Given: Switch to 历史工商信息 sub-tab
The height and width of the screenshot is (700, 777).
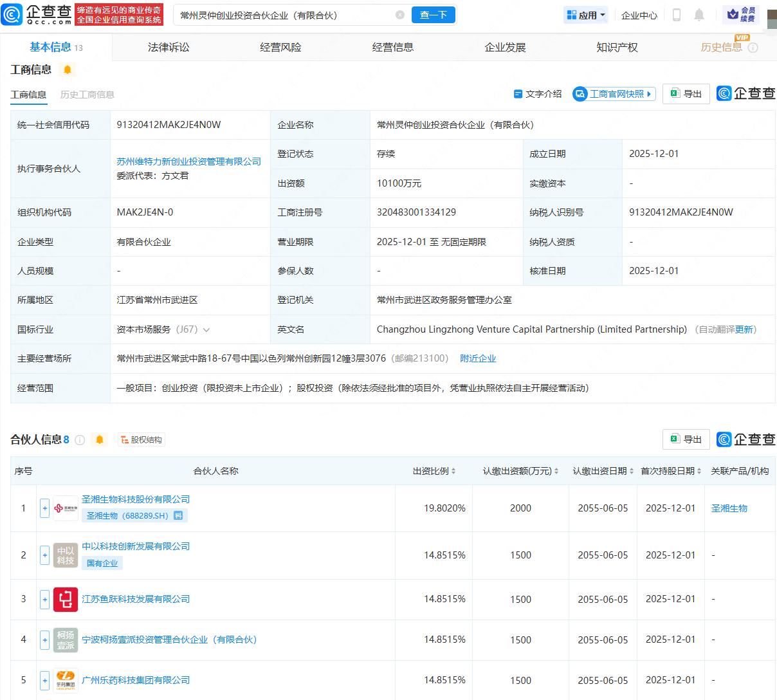Looking at the screenshot, I should pos(87,95).
